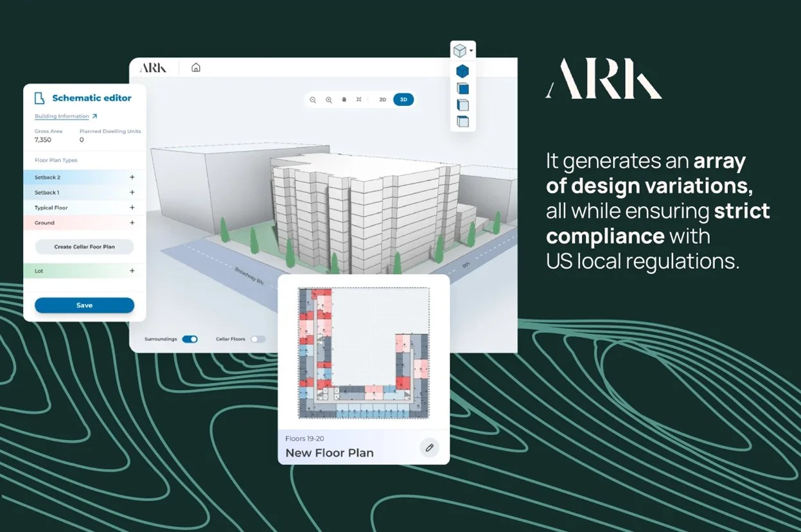Select the Typical Floor row

pos(85,208)
